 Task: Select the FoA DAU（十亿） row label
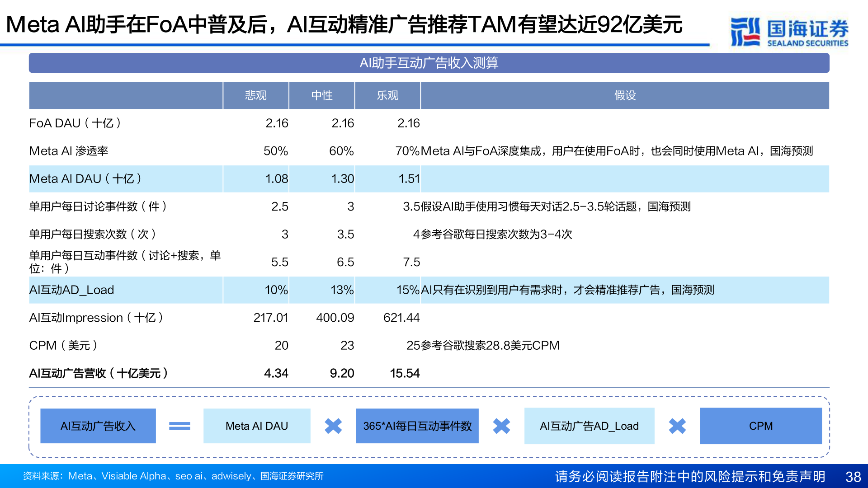[x=75, y=123]
